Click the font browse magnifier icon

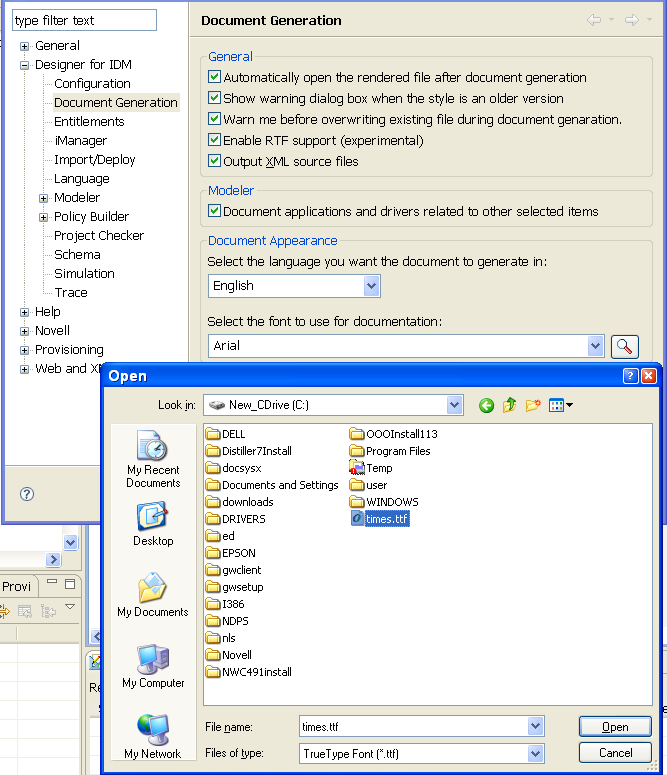(x=624, y=346)
